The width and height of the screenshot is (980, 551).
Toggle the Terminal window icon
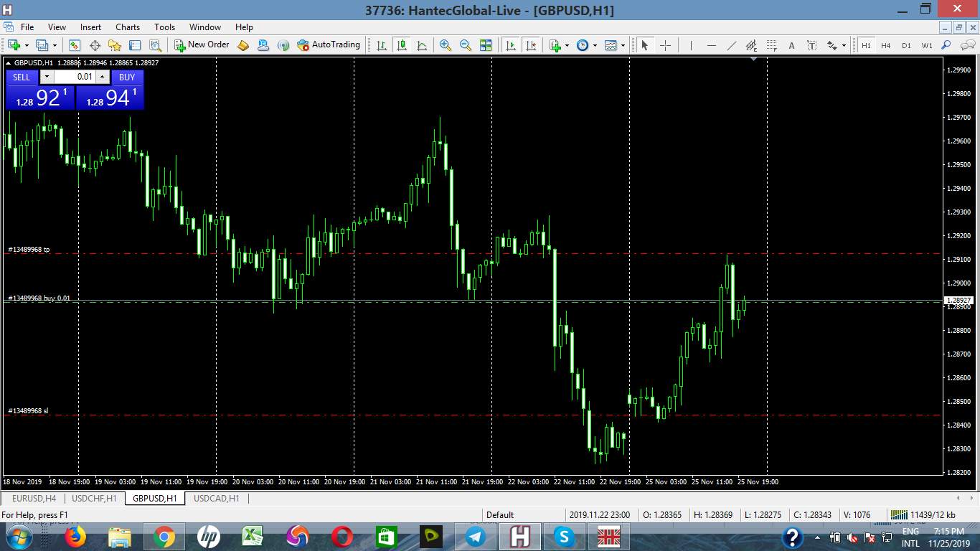pos(135,45)
